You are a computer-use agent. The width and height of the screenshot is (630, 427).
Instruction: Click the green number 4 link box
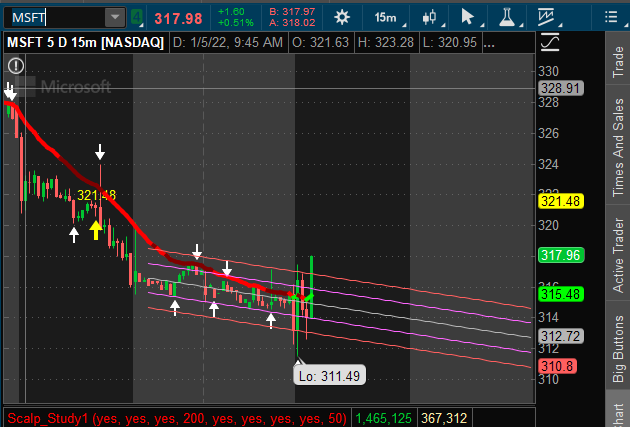137,18
